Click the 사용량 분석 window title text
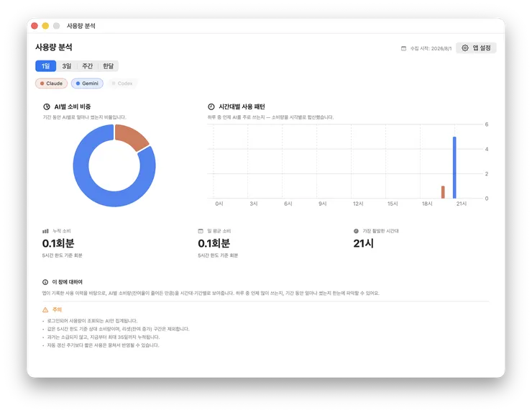532x413 pixels. (x=81, y=26)
